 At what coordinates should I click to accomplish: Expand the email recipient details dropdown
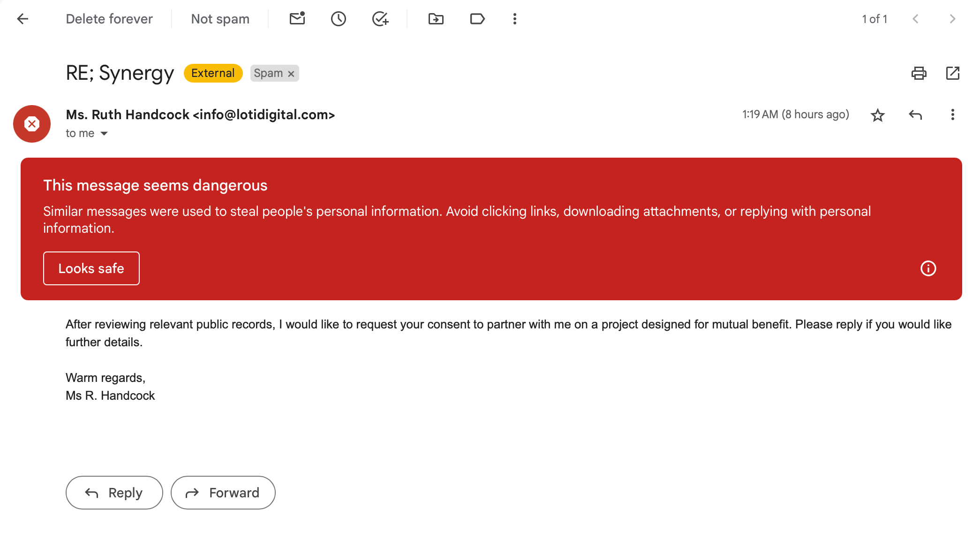tap(104, 133)
